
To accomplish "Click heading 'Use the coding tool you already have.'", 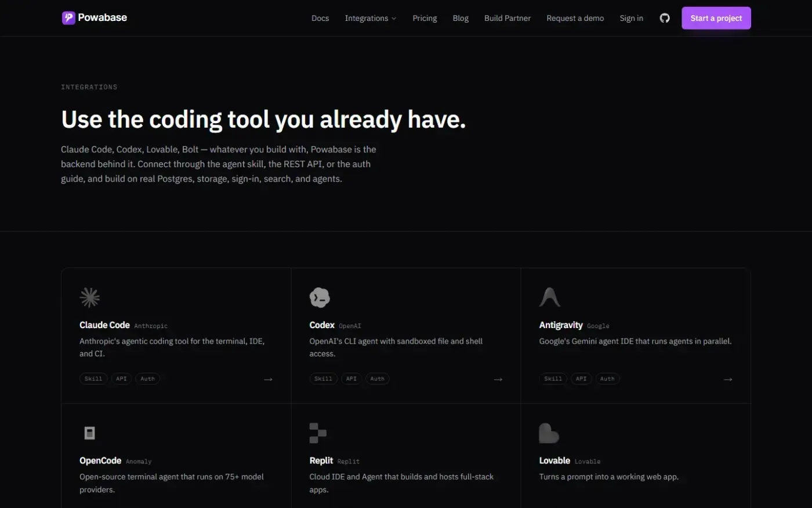I will [x=263, y=120].
